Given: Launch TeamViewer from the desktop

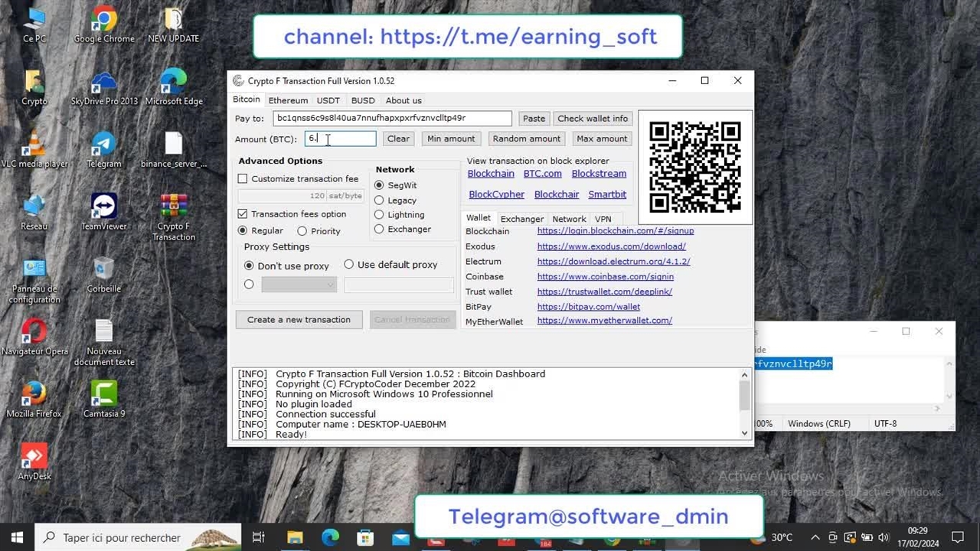Looking at the screenshot, I should (103, 207).
